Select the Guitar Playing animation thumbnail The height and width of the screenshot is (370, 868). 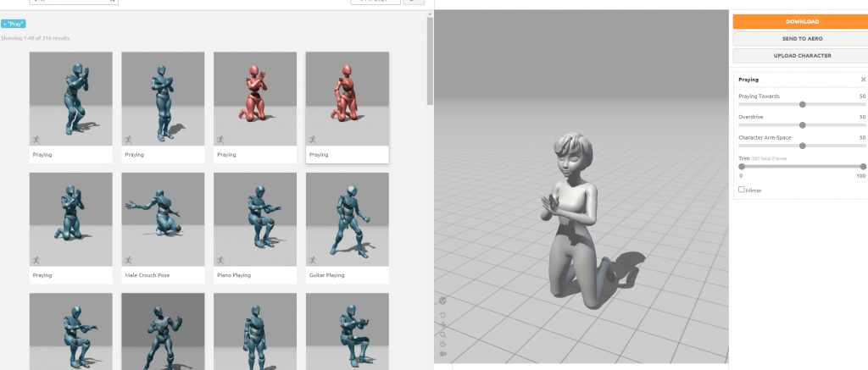pyautogui.click(x=347, y=219)
